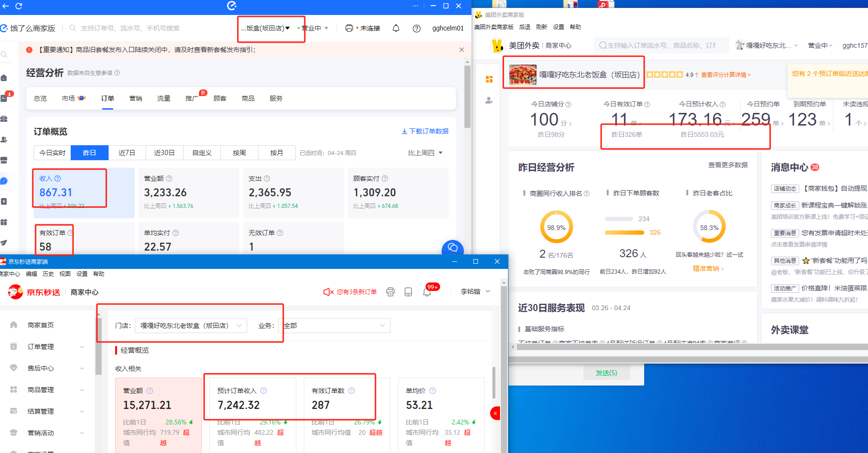Click the blue chat bubble floating button

coord(453,248)
